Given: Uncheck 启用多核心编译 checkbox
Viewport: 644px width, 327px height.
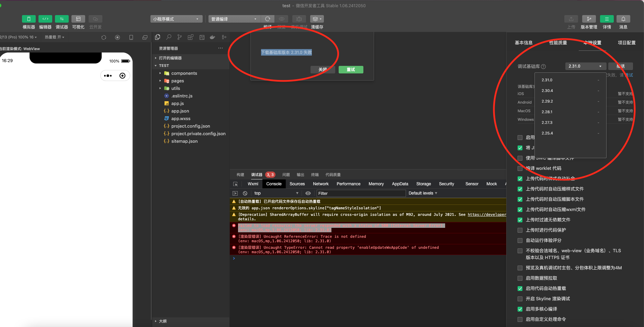Looking at the screenshot, I should [x=520, y=309].
